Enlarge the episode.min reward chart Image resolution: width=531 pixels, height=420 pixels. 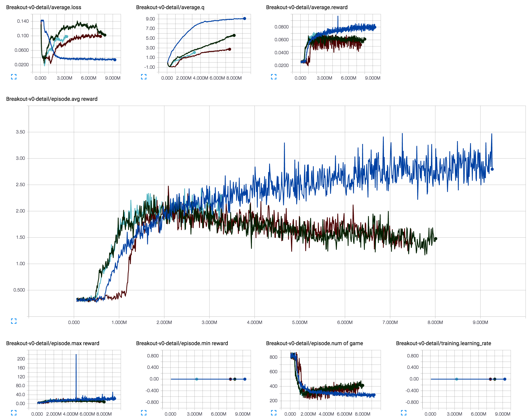(x=144, y=413)
